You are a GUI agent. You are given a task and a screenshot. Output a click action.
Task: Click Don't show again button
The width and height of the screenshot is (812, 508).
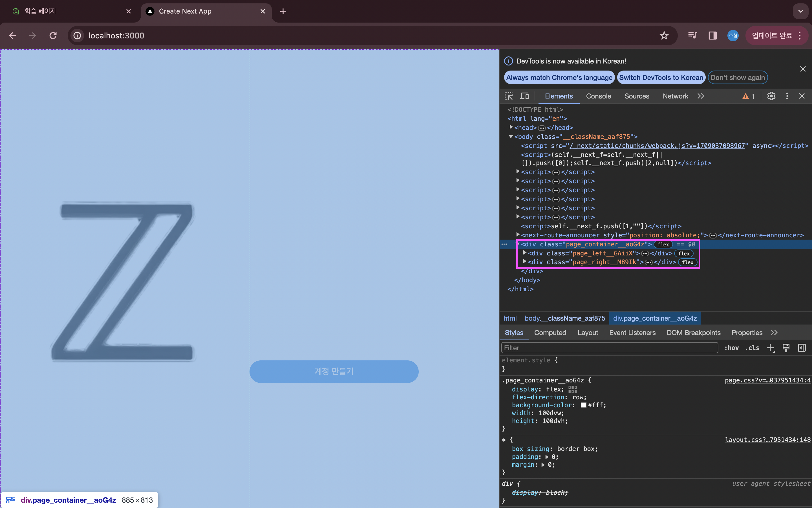pos(738,78)
